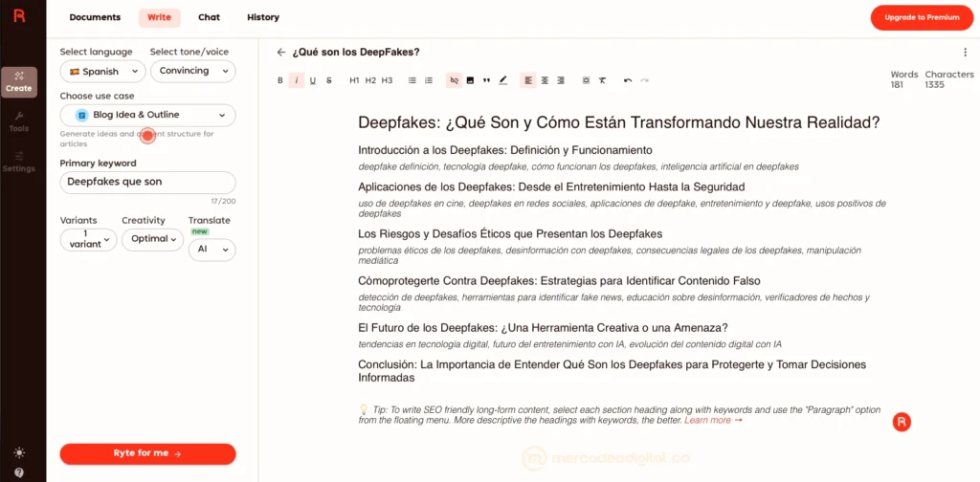Align text left

point(528,80)
